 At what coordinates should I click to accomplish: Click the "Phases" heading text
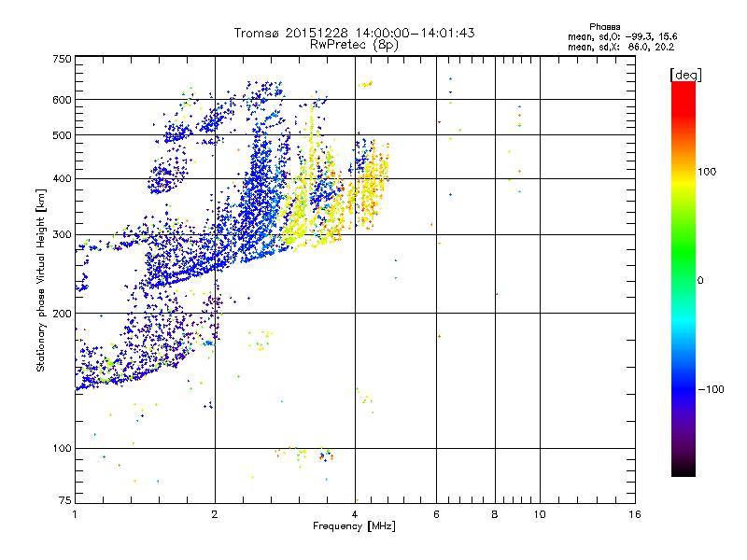point(604,27)
